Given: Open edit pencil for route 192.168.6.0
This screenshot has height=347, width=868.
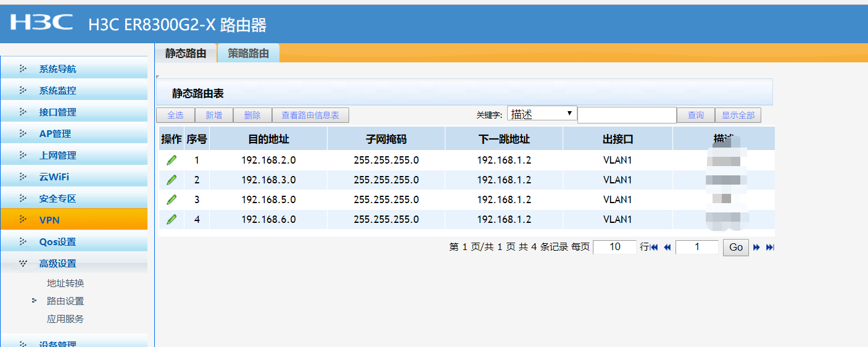Looking at the screenshot, I should (x=172, y=220).
